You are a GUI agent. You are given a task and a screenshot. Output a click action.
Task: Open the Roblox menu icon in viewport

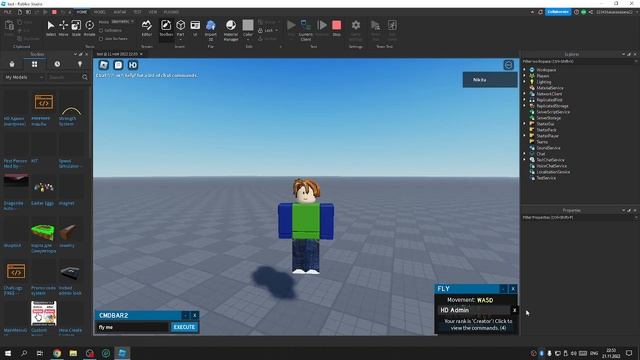click(x=104, y=65)
